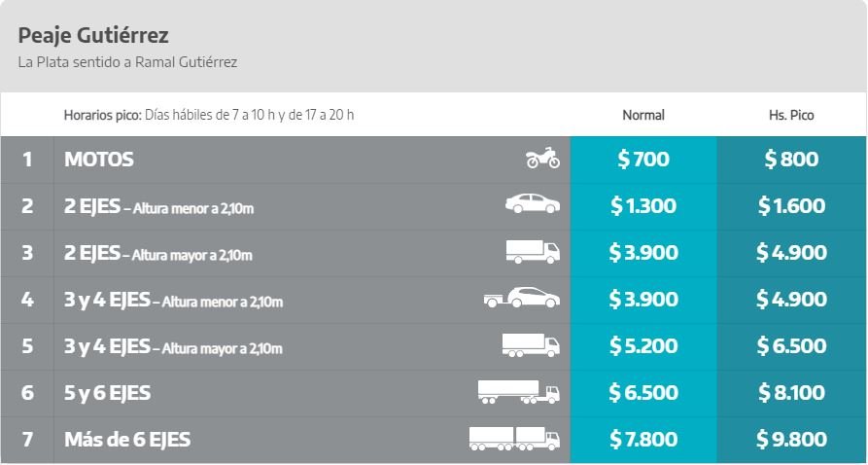Viewport: 868px width, 465px height.
Task: Click the truck icon in row 5
Action: pyautogui.click(x=531, y=344)
